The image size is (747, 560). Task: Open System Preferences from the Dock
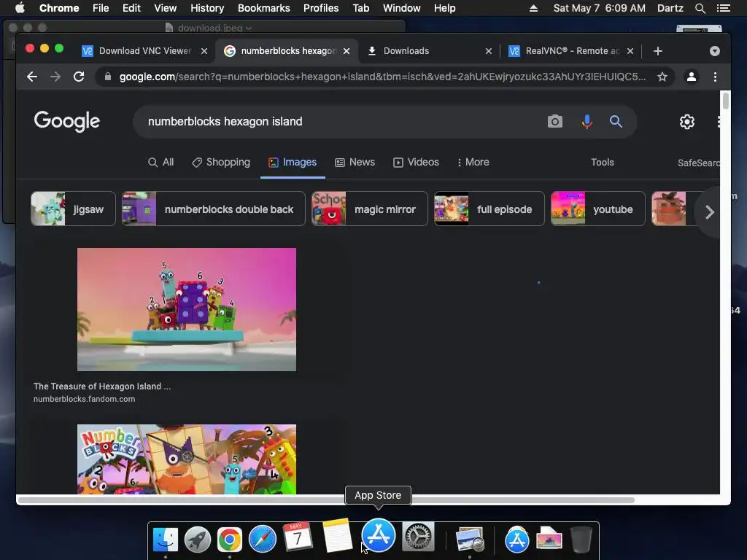click(418, 537)
